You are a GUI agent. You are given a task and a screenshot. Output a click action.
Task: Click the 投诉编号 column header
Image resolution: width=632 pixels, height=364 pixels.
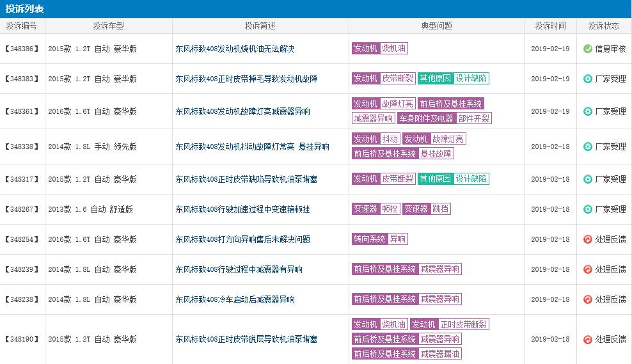click(22, 26)
